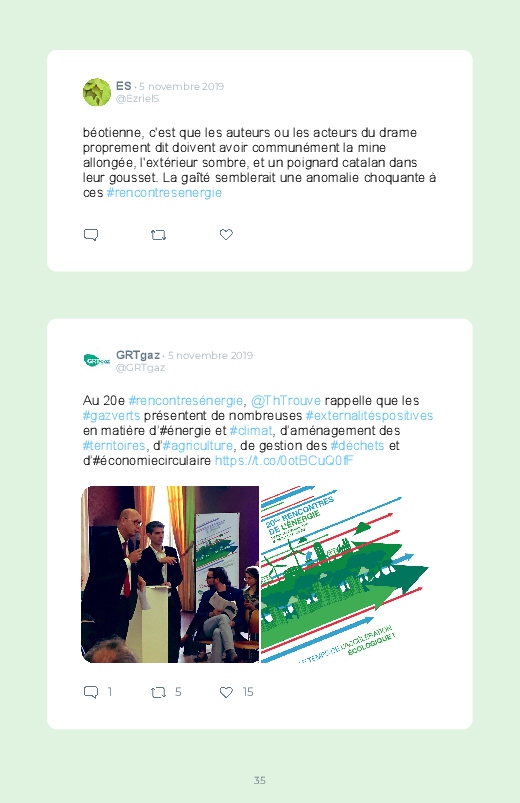Image resolution: width=520 pixels, height=803 pixels.
Task: Like the ES tweet with heart icon
Action: (226, 235)
